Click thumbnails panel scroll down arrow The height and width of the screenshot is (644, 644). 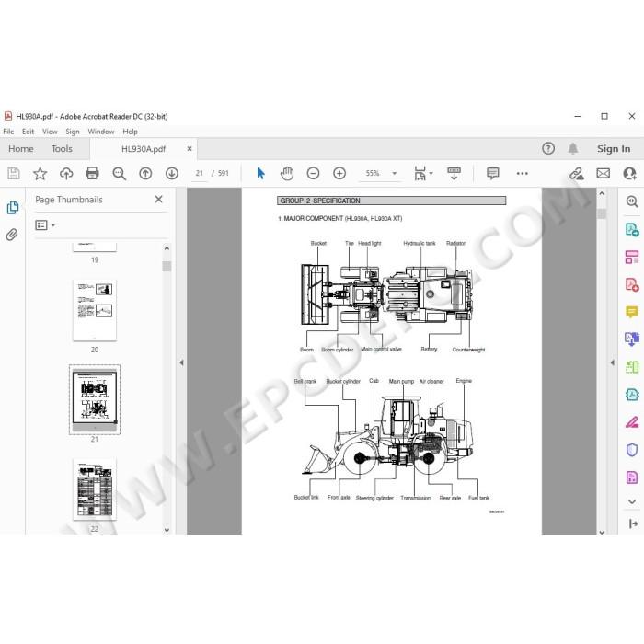pyautogui.click(x=167, y=530)
